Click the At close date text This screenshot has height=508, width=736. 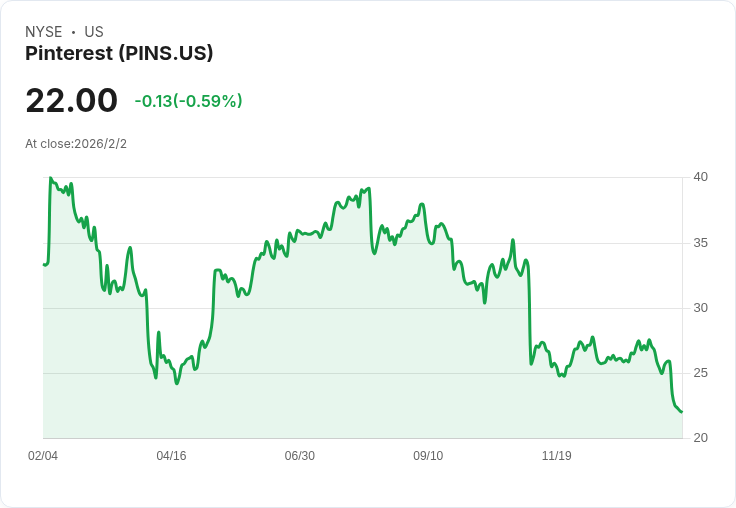coord(76,144)
